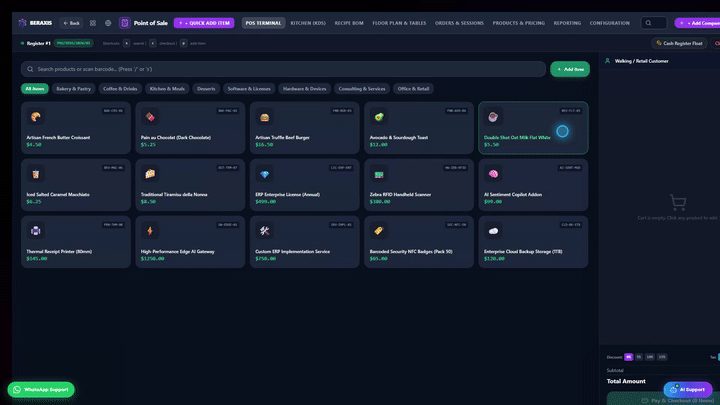Viewport: 720px width, 405px height.
Task: Filter products by Software & Licenses
Action: pos(249,89)
